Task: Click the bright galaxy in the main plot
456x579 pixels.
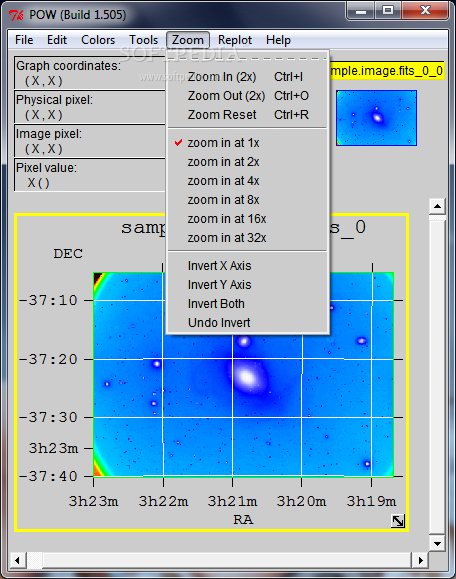Action: (247, 377)
